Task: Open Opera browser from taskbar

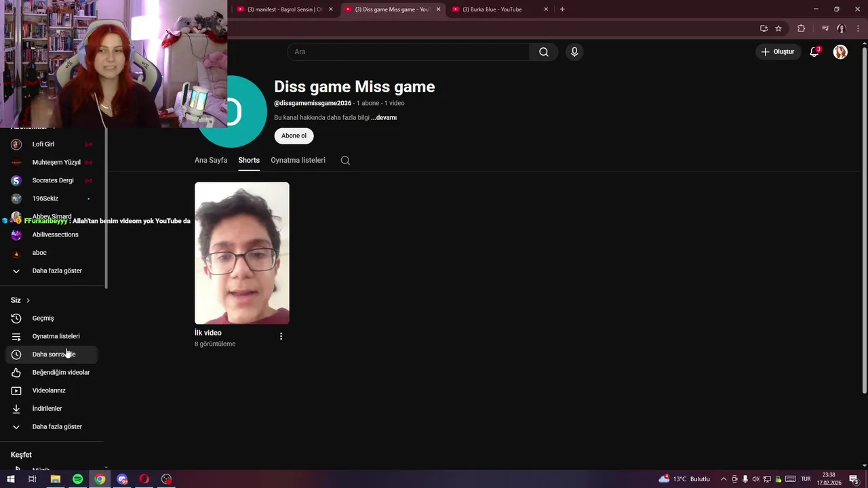Action: pos(144,479)
